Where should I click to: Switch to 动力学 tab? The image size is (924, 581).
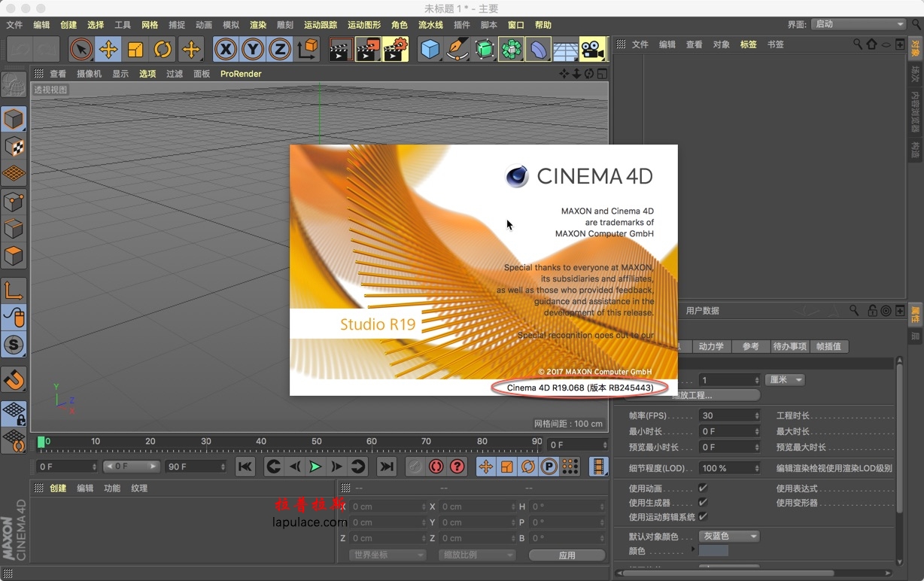coord(711,346)
